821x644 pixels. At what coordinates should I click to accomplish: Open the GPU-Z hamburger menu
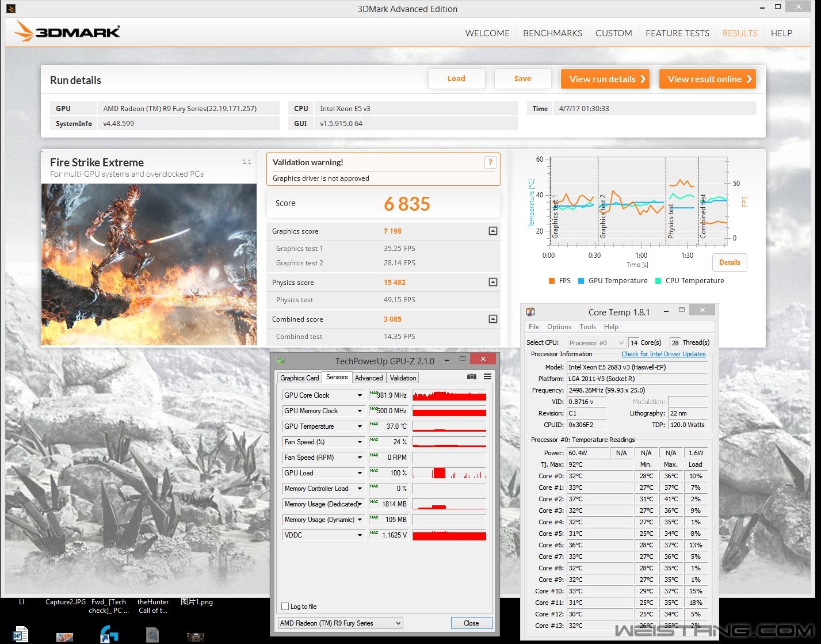[487, 377]
